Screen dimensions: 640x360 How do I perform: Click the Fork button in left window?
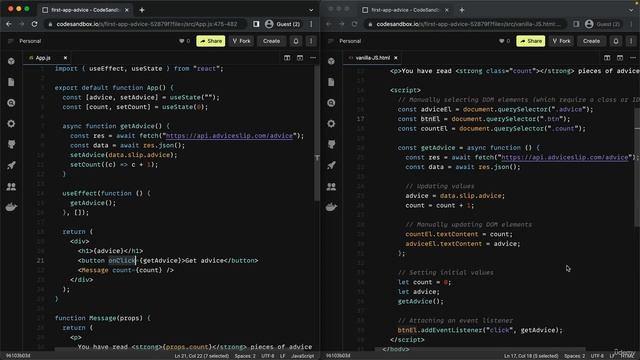click(x=242, y=41)
